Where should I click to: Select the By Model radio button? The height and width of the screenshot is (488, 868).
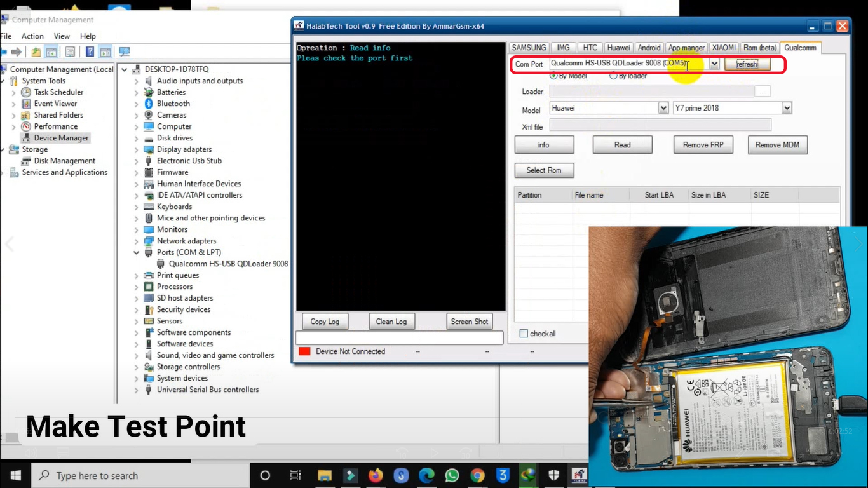[553, 76]
